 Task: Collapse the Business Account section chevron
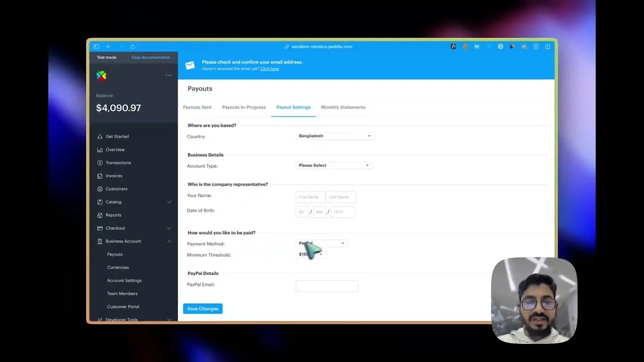(x=169, y=241)
